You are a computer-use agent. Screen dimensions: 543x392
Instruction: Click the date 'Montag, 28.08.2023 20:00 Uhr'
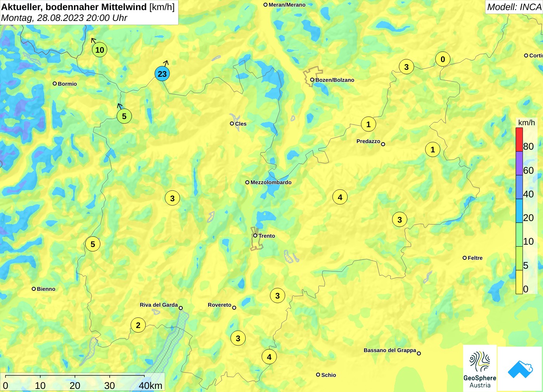click(64, 18)
